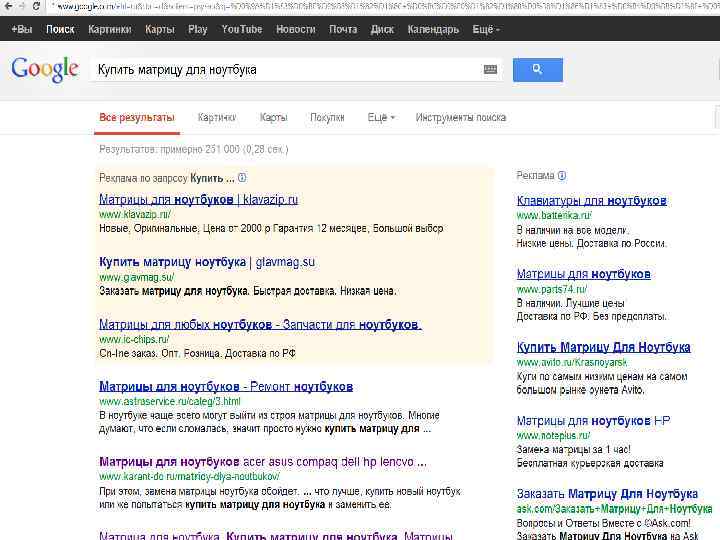The width and height of the screenshot is (720, 540).
Task: Expand the Ещё dropdown in black bar
Action: pyautogui.click(x=486, y=29)
